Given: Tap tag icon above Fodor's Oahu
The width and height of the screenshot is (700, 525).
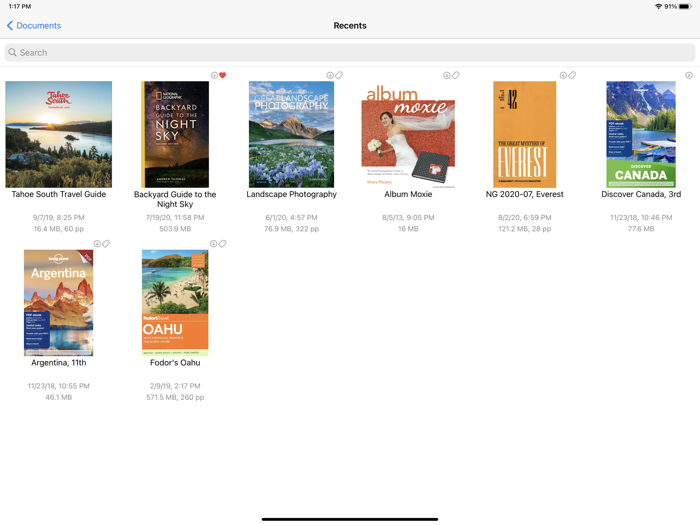Looking at the screenshot, I should point(223,243).
